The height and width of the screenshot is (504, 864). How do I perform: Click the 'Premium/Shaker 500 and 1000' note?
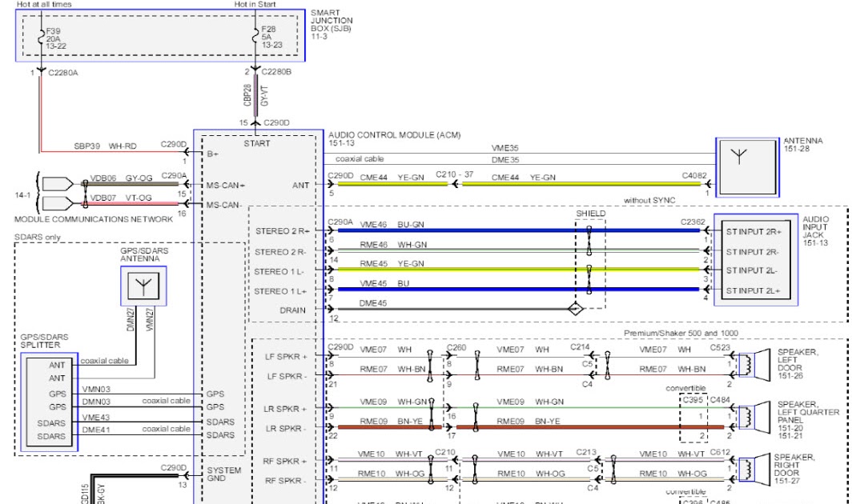tap(681, 333)
